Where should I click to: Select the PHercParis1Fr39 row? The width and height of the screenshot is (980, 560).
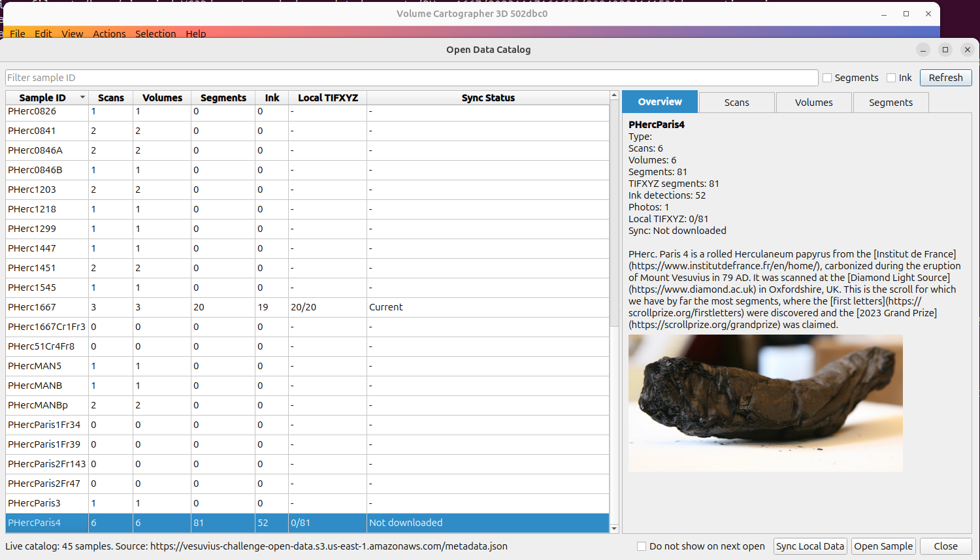(308, 444)
